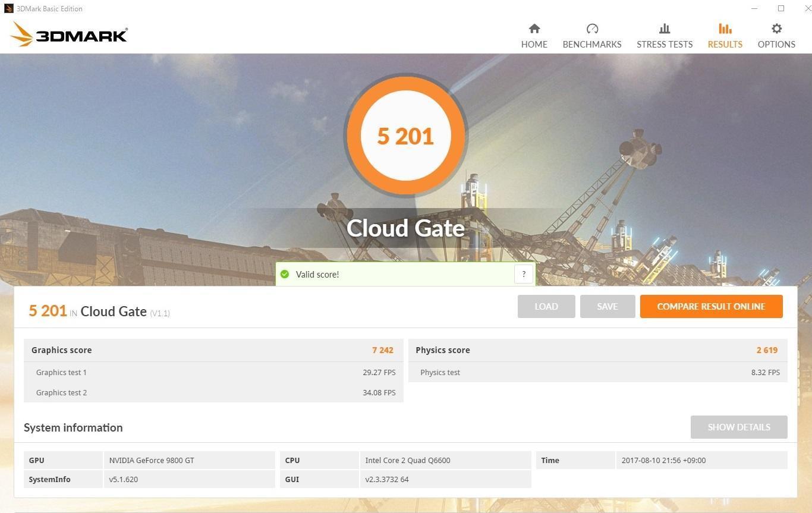812x513 pixels.
Task: Click the Intel Core 2 Quad Q6600 cell
Action: coord(445,460)
